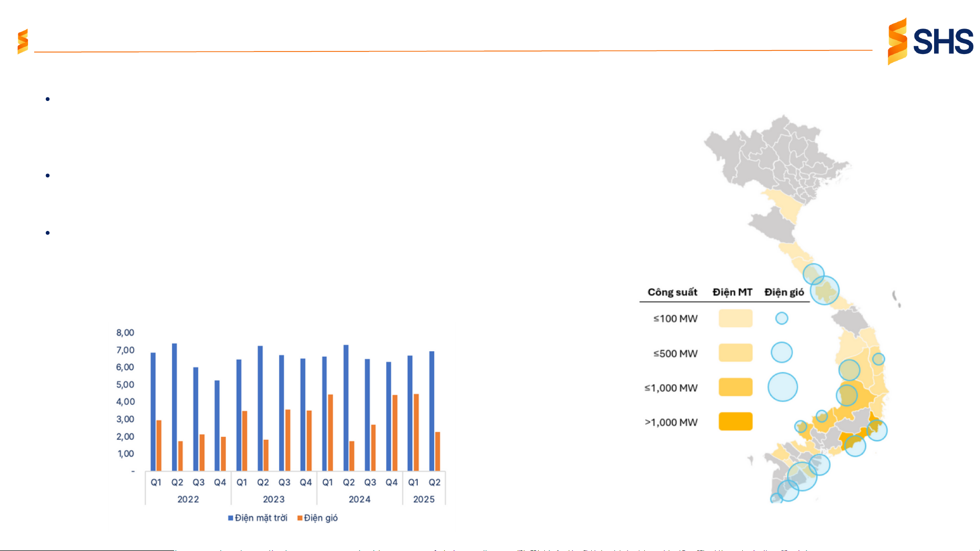Viewport: 980px width, 551px height.
Task: Click the 2025 year label on chart axis
Action: pos(423,500)
